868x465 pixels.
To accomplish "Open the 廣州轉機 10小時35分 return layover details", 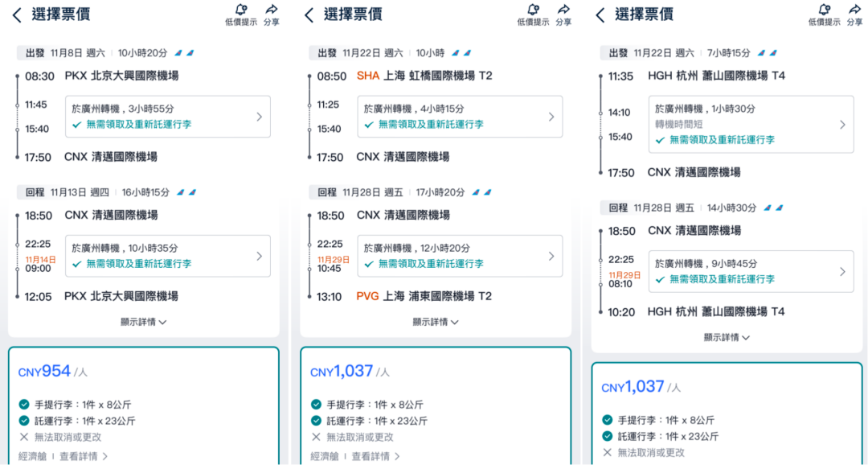I will click(x=167, y=256).
